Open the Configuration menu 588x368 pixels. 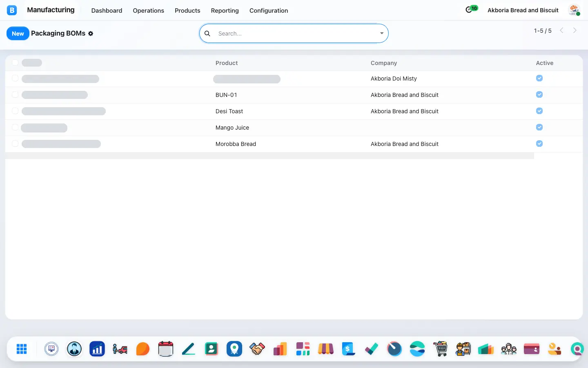(269, 11)
